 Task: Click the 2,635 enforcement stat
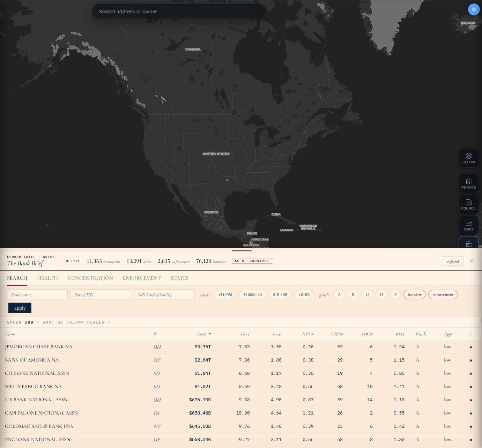click(174, 261)
